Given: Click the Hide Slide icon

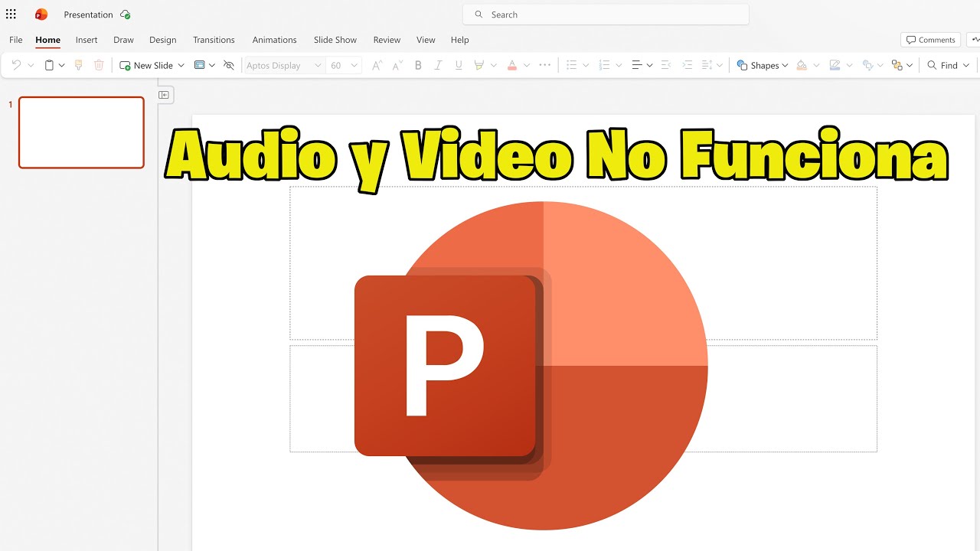Looking at the screenshot, I should click(229, 65).
